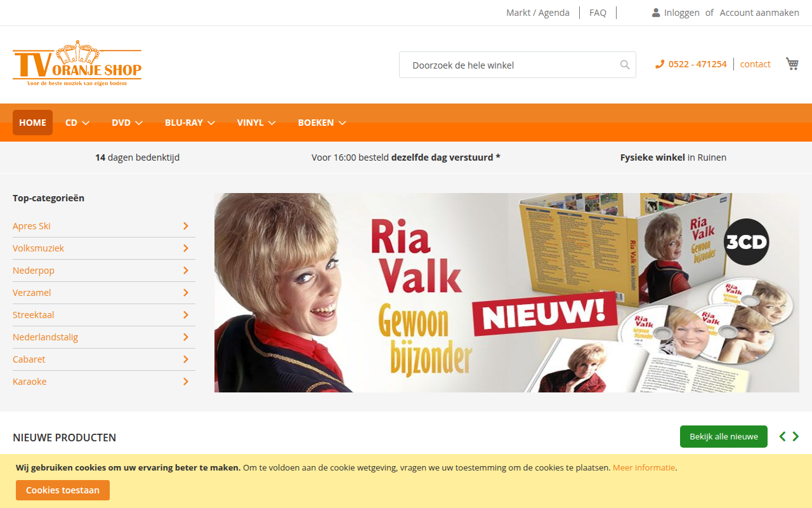Click chevron next to Apres Ski
The image size is (812, 508).
[x=186, y=226]
